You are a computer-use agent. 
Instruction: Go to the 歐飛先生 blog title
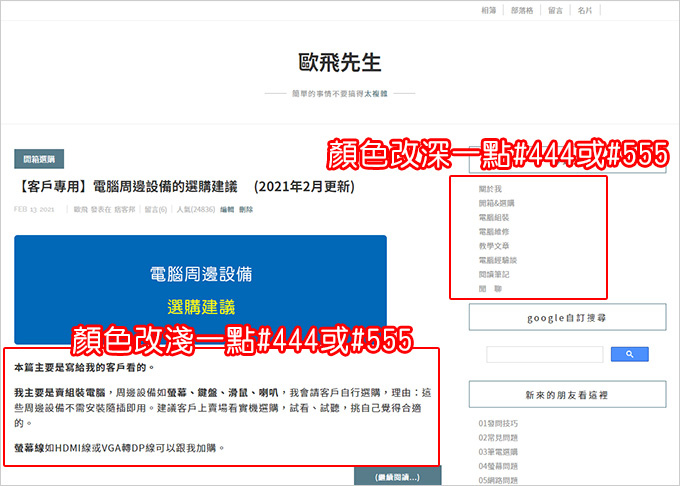340,62
